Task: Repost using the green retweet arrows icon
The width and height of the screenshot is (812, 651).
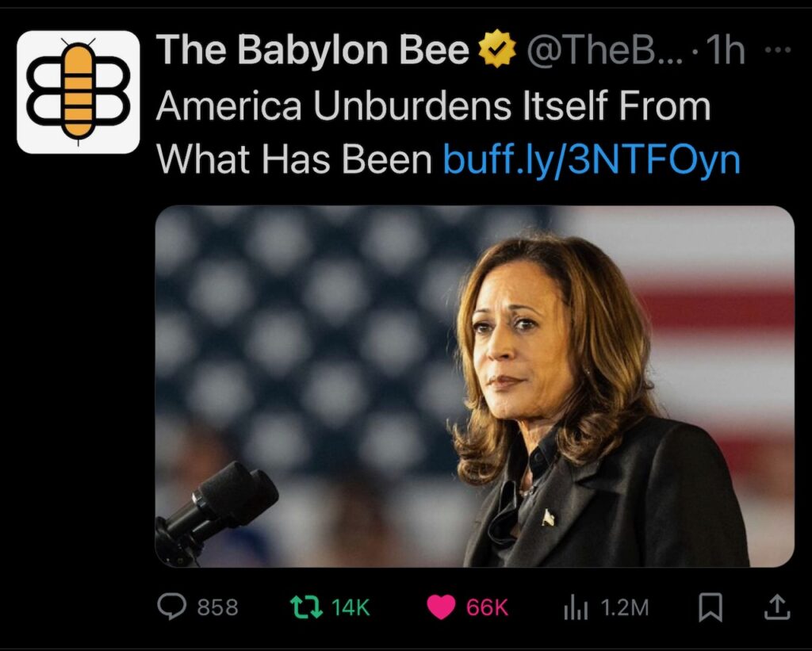Action: 305,607
